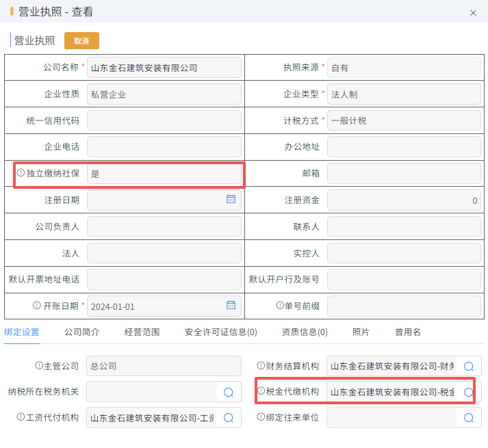Click the info icon beside 独立缴纳社保
This screenshot has width=488, height=448.
(21, 172)
